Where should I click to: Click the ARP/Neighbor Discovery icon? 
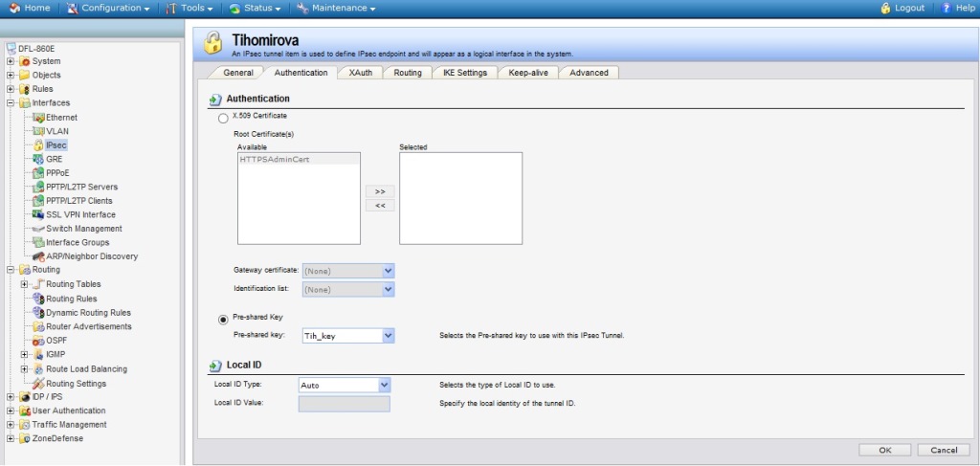38,256
